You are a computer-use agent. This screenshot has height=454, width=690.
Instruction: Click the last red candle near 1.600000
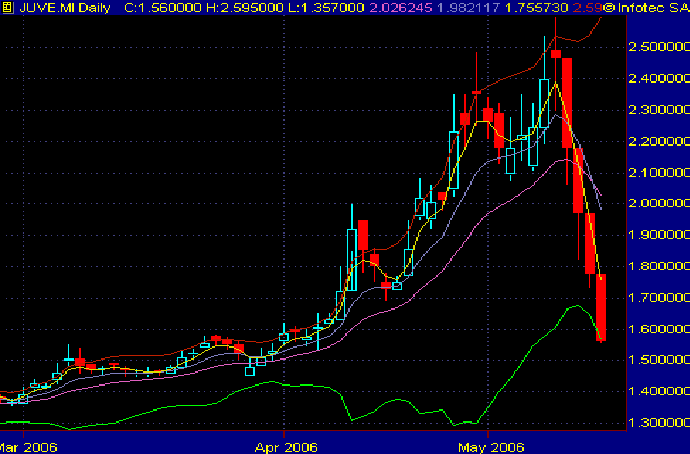tap(601, 307)
